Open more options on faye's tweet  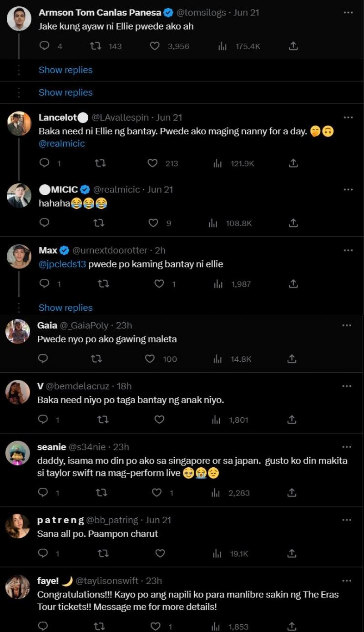[x=347, y=581]
